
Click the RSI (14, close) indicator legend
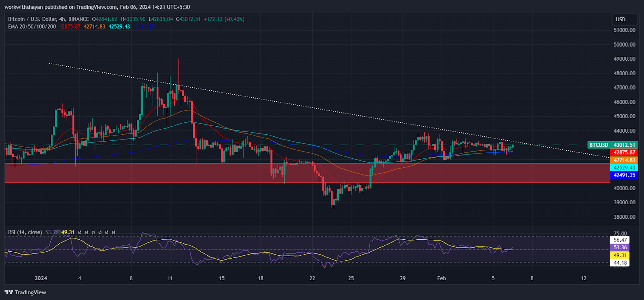pos(25,232)
